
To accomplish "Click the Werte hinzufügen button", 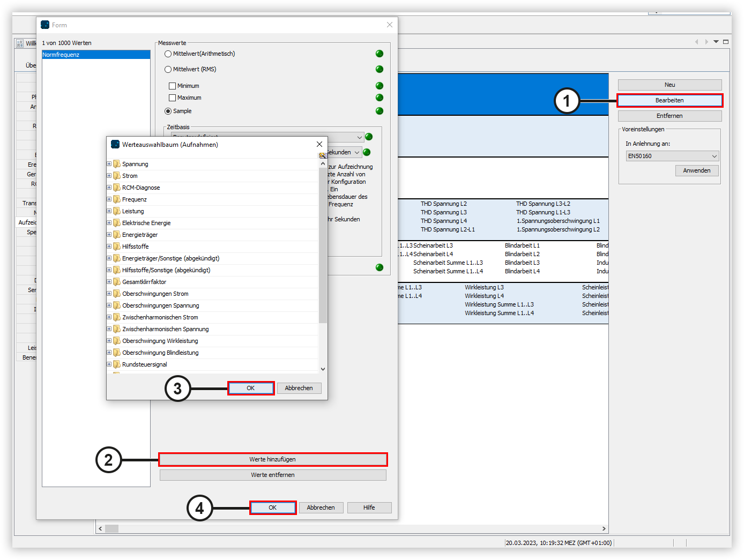I will [x=273, y=459].
